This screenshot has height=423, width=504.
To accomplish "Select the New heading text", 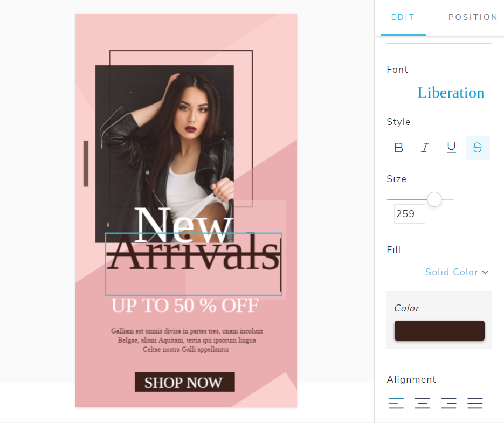I will [183, 225].
